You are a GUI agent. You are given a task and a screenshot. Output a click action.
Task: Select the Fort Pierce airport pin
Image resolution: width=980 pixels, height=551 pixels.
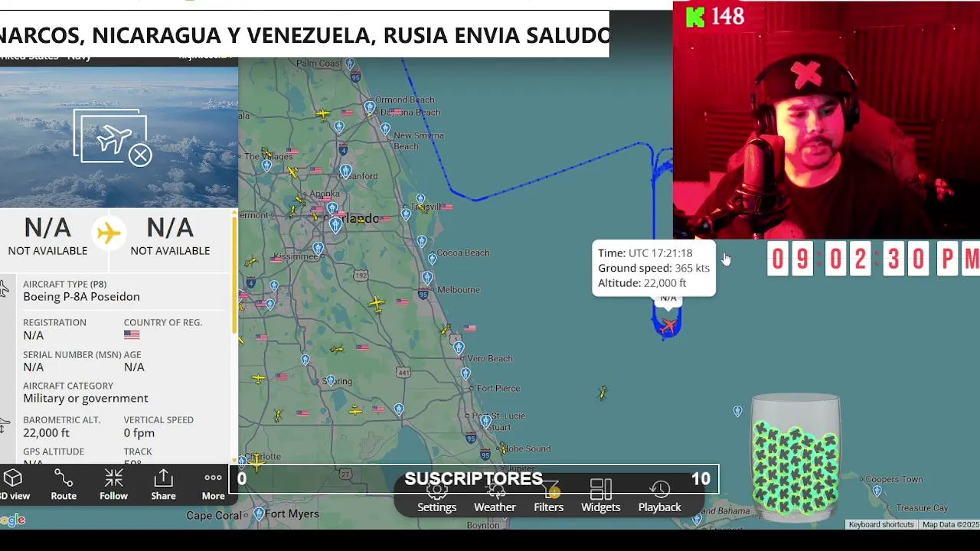(x=465, y=373)
